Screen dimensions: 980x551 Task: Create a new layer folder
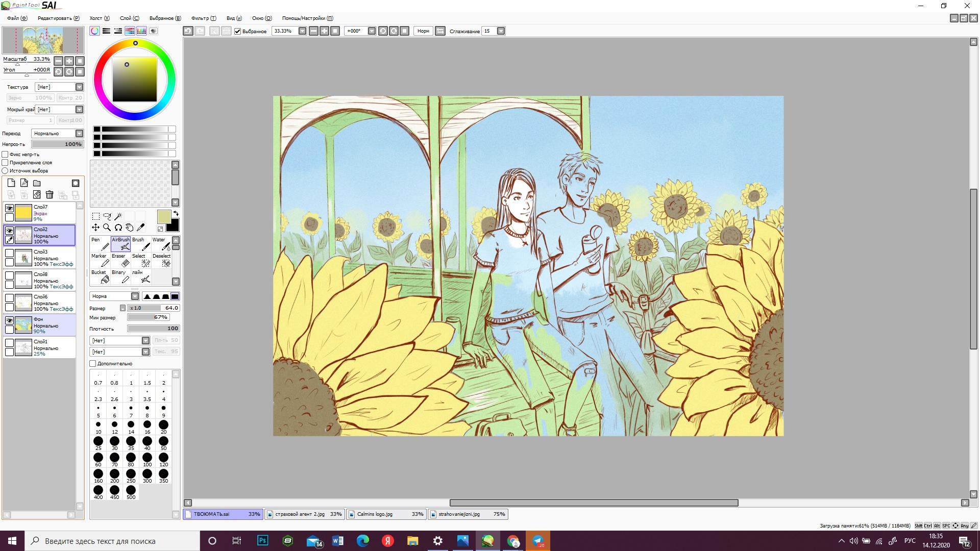37,183
